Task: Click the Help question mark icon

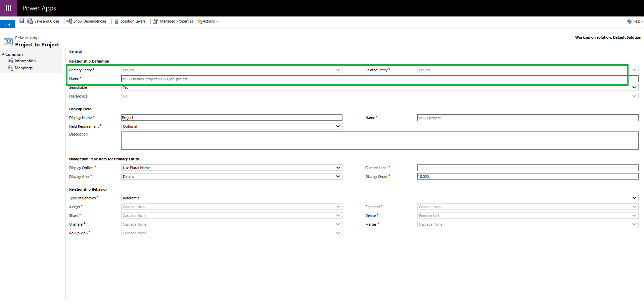Action: (x=629, y=21)
